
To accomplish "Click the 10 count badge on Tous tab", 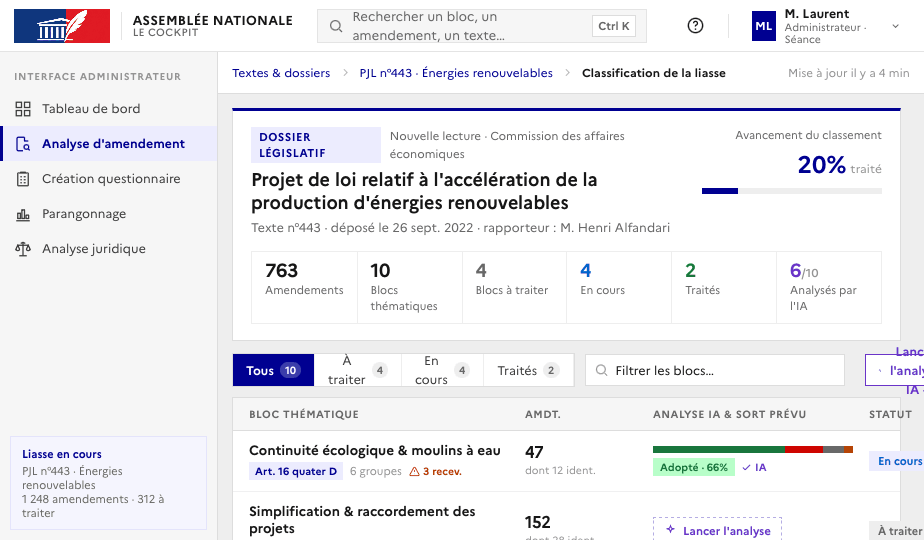I will click(x=291, y=370).
